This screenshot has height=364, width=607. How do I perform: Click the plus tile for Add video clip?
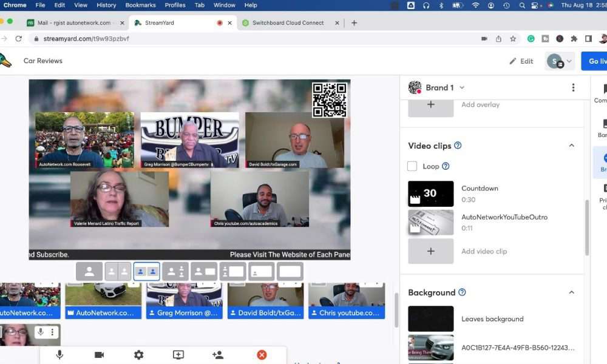(431, 251)
